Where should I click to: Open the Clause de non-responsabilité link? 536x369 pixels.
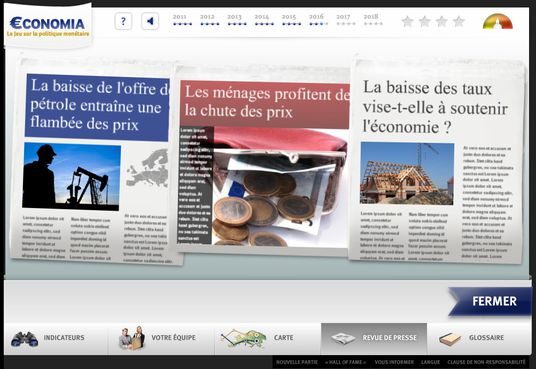pos(486,362)
